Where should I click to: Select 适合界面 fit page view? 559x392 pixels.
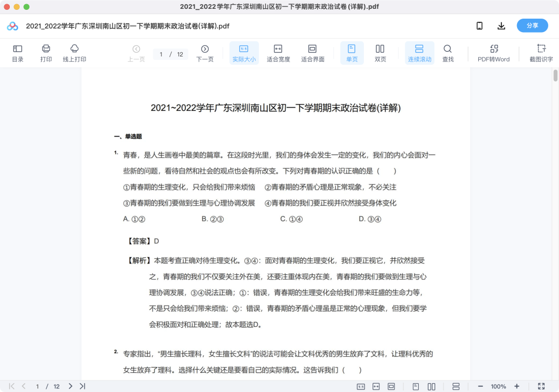click(312, 53)
